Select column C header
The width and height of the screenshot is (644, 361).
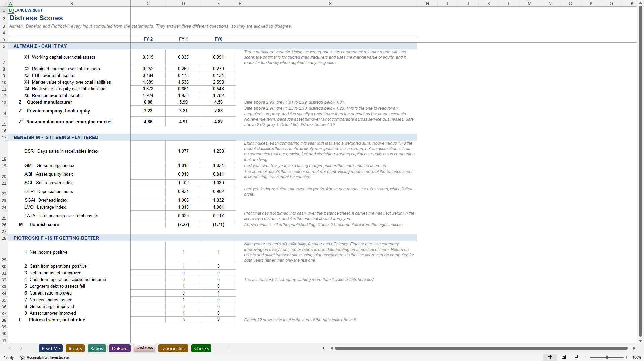pyautogui.click(x=148, y=3)
